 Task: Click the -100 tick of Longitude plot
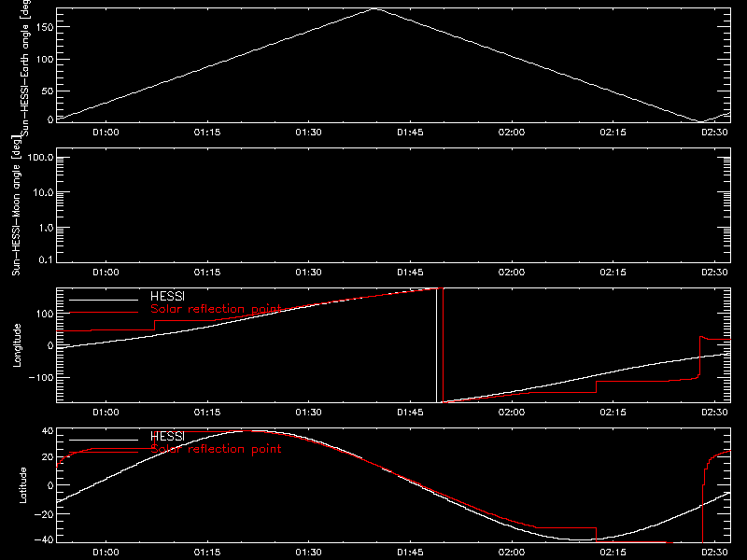tap(40, 378)
